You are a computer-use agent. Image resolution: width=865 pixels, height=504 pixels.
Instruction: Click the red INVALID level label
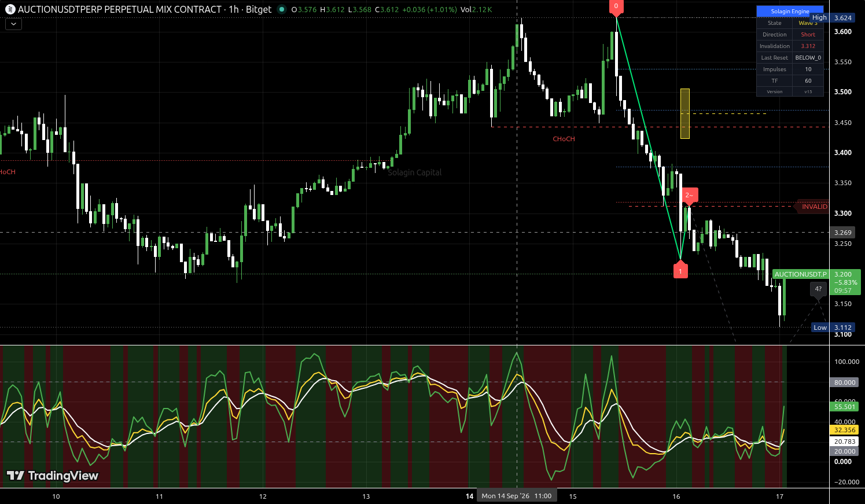[812, 207]
